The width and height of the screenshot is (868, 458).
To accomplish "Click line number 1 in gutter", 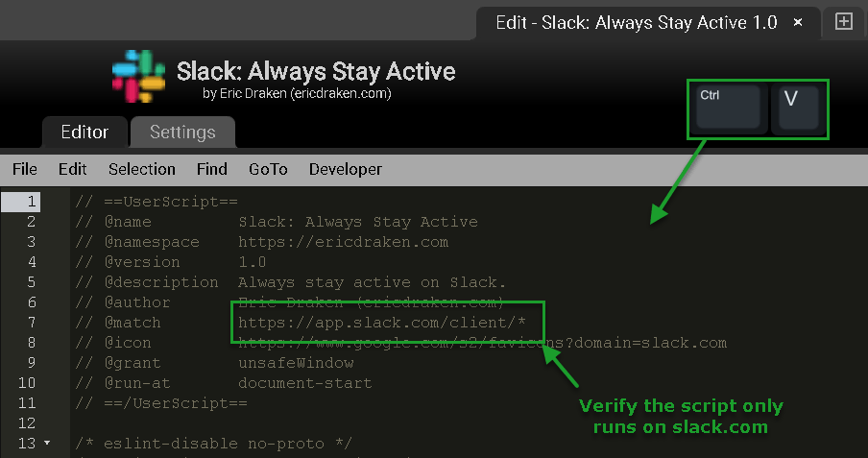I will click(32, 202).
